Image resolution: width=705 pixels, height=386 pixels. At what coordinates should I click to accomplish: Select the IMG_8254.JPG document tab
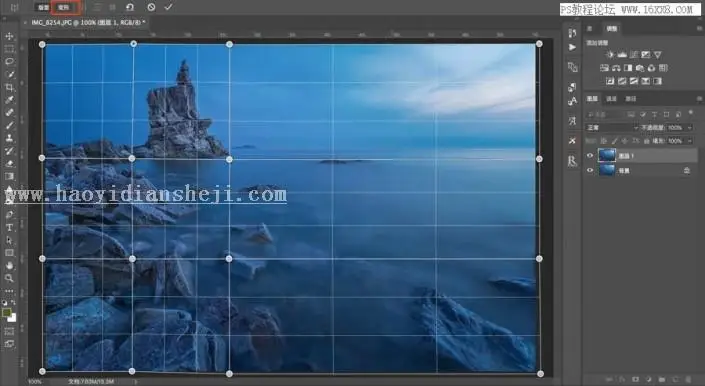coord(88,22)
